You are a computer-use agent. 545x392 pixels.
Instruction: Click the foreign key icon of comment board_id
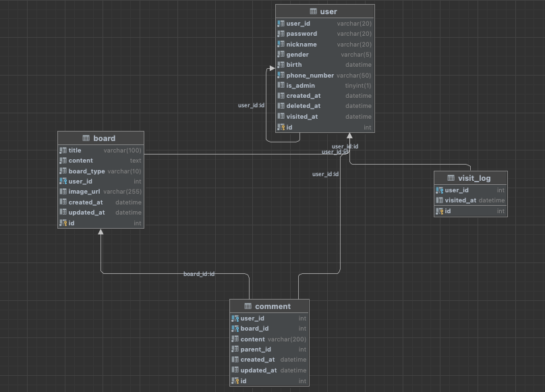(235, 329)
